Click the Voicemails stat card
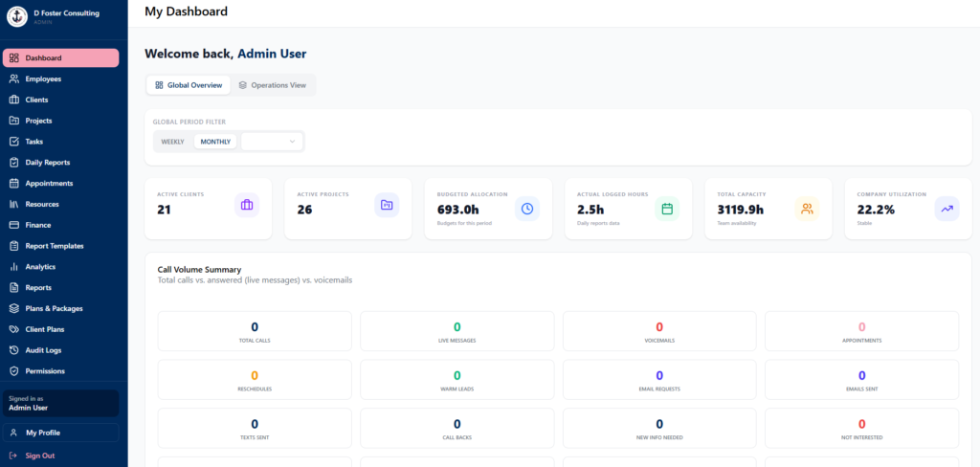Screen dimensions: 980x467 pos(659,331)
